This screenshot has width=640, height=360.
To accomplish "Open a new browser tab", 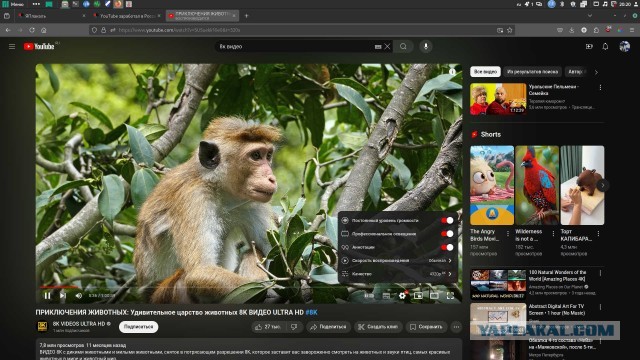I will tap(246, 16).
